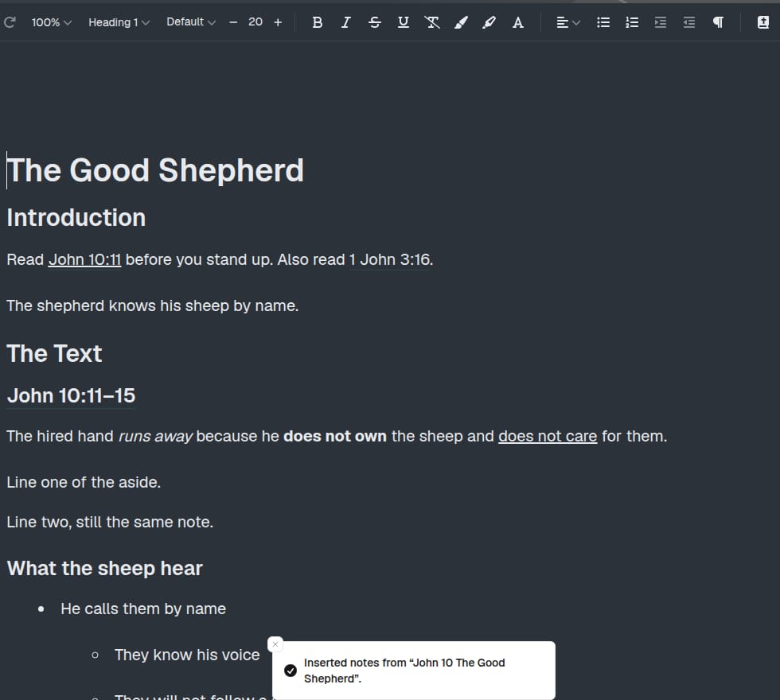Image resolution: width=780 pixels, height=700 pixels.
Task: Click the bullet 'He calls them by name'
Action: pyautogui.click(x=143, y=609)
